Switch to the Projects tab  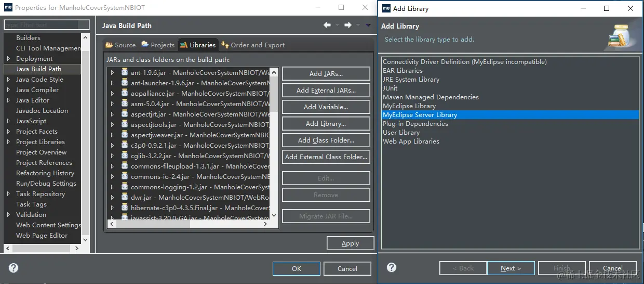click(x=158, y=45)
